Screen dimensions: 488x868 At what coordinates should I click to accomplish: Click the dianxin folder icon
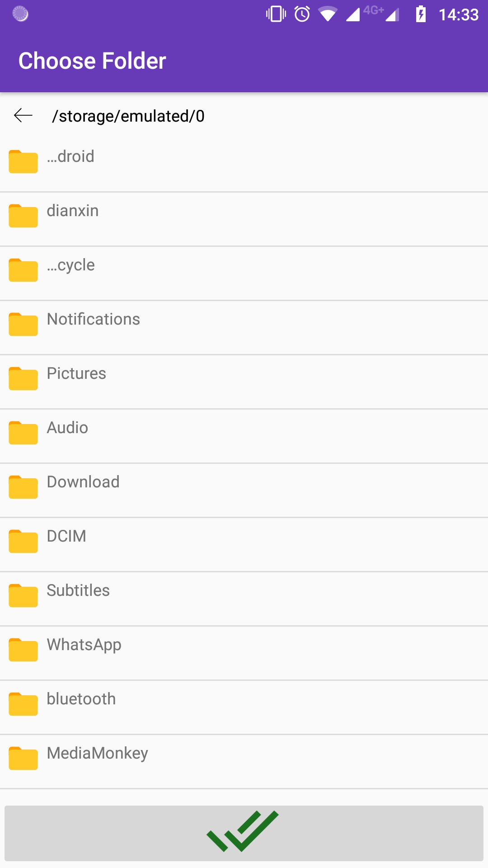click(x=23, y=216)
